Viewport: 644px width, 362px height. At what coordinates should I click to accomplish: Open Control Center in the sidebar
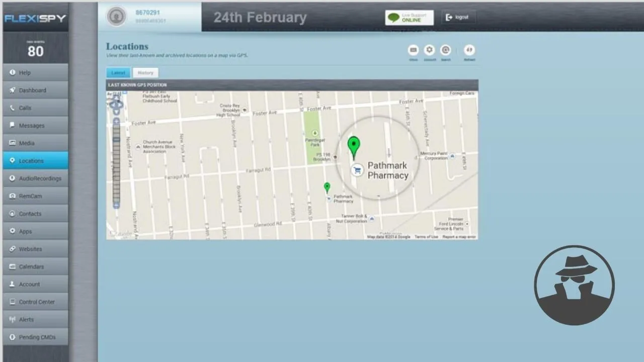tap(35, 301)
